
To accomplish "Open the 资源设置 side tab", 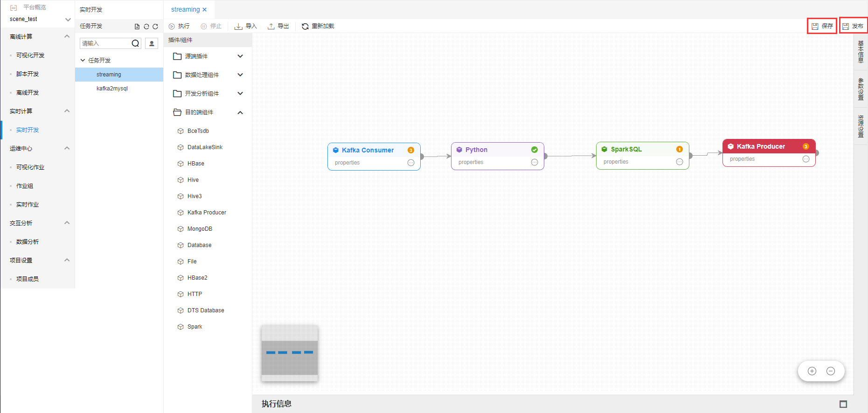I will coord(861,126).
